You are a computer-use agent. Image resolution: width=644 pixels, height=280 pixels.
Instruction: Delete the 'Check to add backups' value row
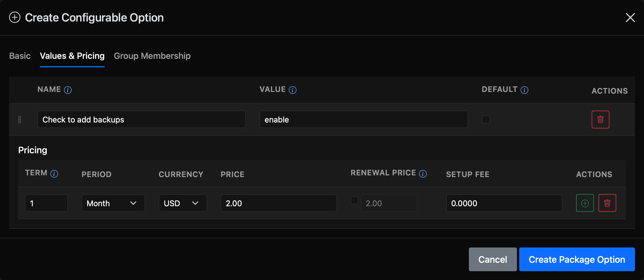click(x=600, y=119)
